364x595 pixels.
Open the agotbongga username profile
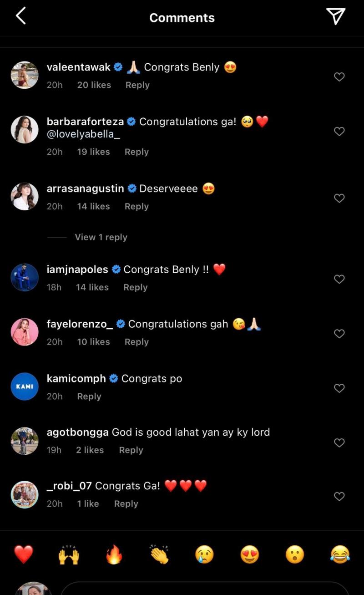tap(77, 432)
